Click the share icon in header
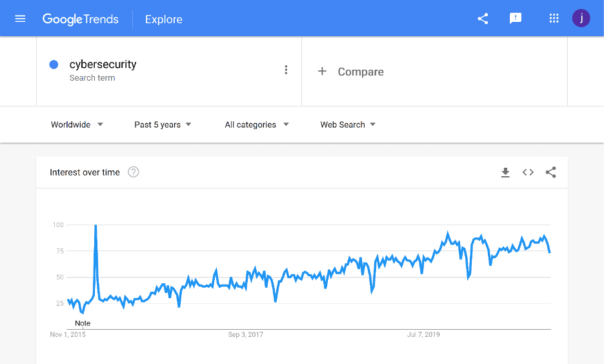The height and width of the screenshot is (364, 604). click(x=483, y=19)
